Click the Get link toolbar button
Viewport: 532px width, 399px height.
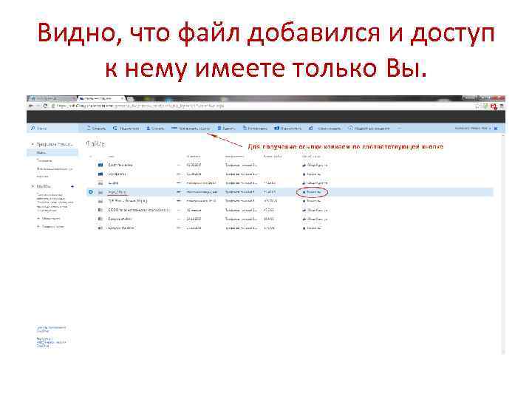coord(191,129)
